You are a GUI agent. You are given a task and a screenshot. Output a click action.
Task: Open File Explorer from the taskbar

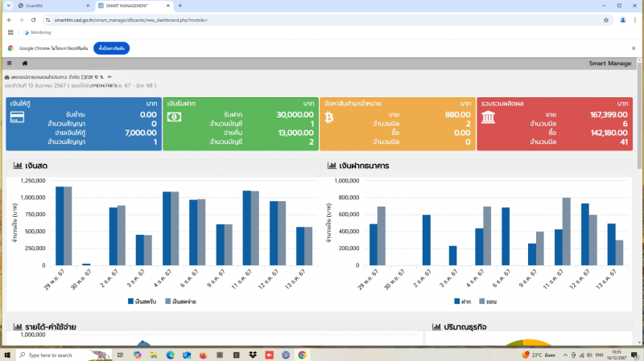[154, 355]
